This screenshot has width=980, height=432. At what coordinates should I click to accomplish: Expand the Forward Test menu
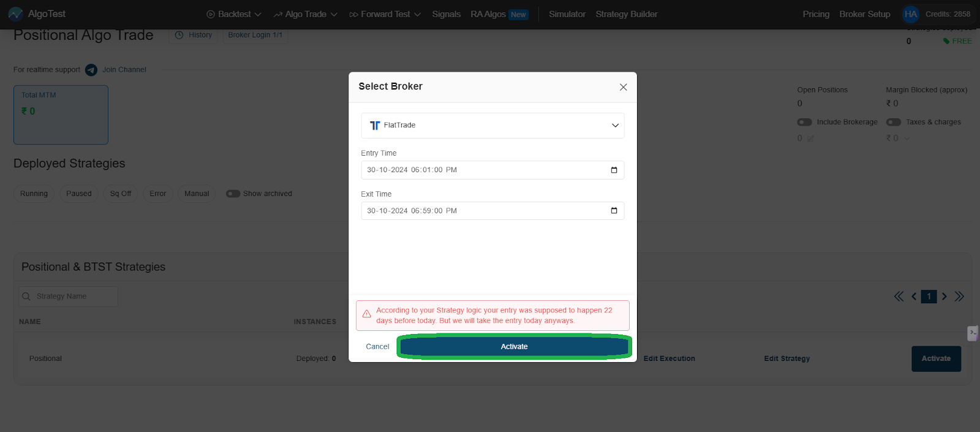pos(385,14)
